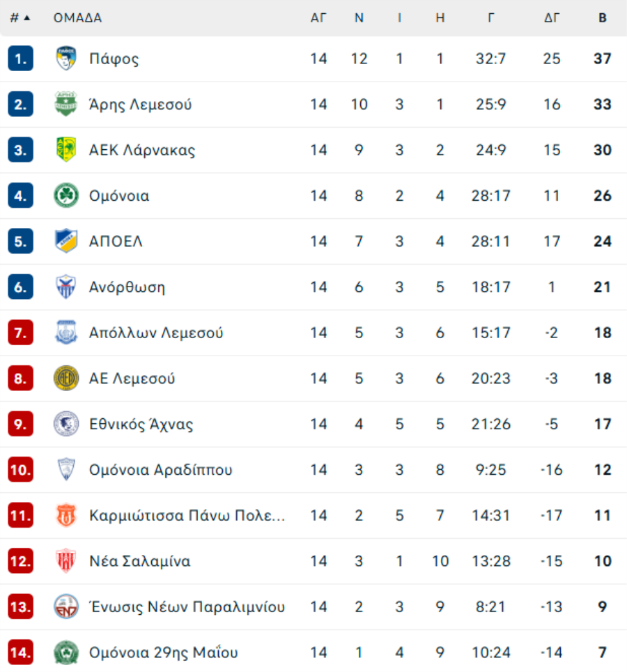Sort by wins N column header
The image size is (627, 672).
(x=359, y=18)
